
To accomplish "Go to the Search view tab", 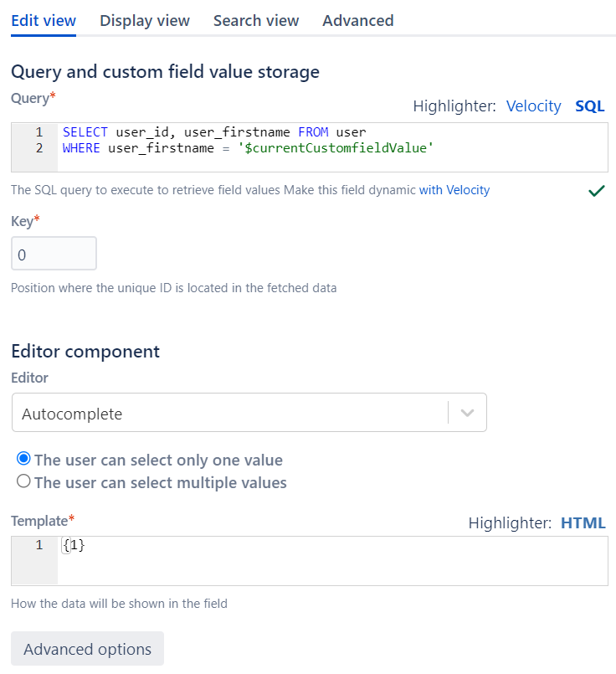I will 256,20.
